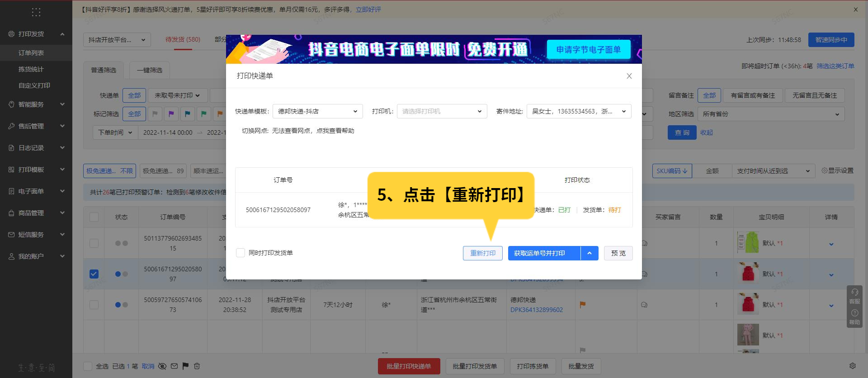Click tracking number DPK364132899602
This screenshot has height=378, width=868.
(537, 310)
